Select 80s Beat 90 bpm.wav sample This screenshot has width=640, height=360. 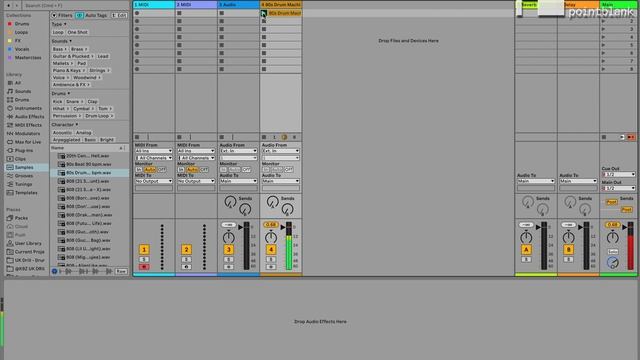[x=89, y=164]
